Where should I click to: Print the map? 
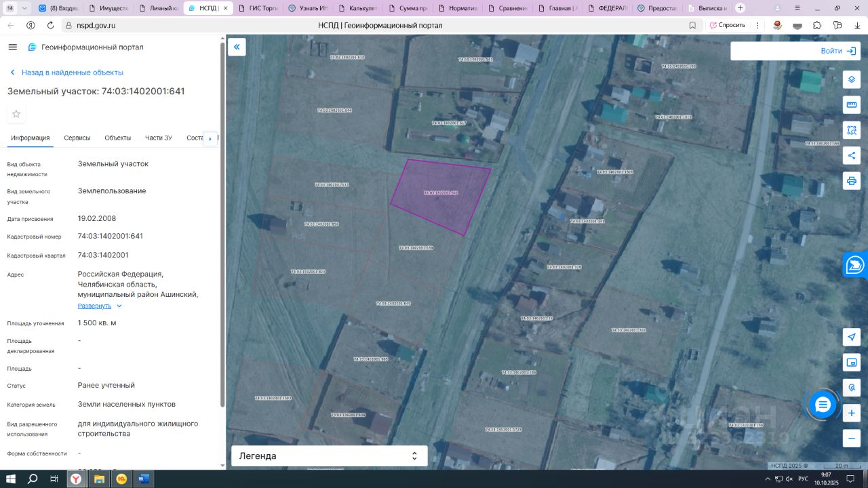tap(852, 180)
